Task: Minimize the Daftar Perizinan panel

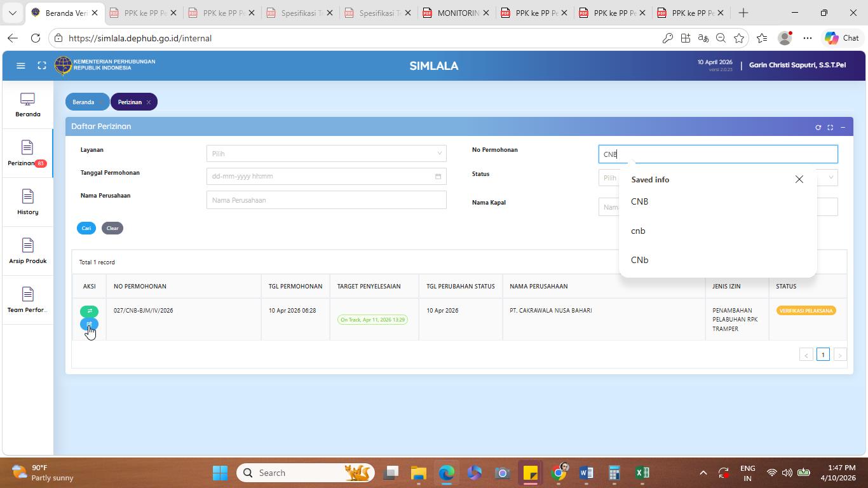Action: 843,127
